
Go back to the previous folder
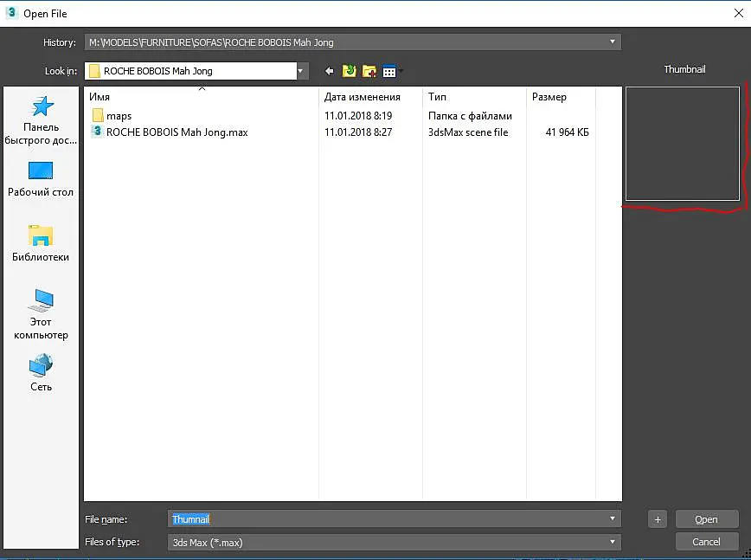coord(329,71)
